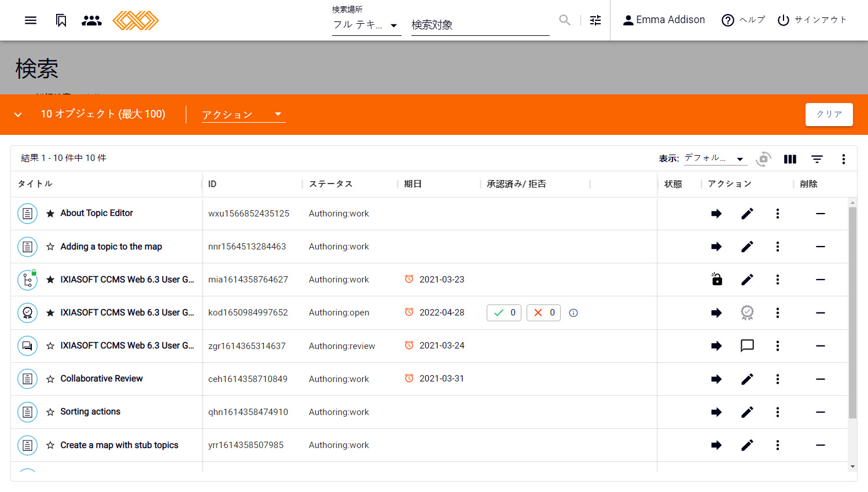This screenshot has height=492, width=868.
Task: Remove Create a map with stub topics row
Action: pyautogui.click(x=820, y=445)
